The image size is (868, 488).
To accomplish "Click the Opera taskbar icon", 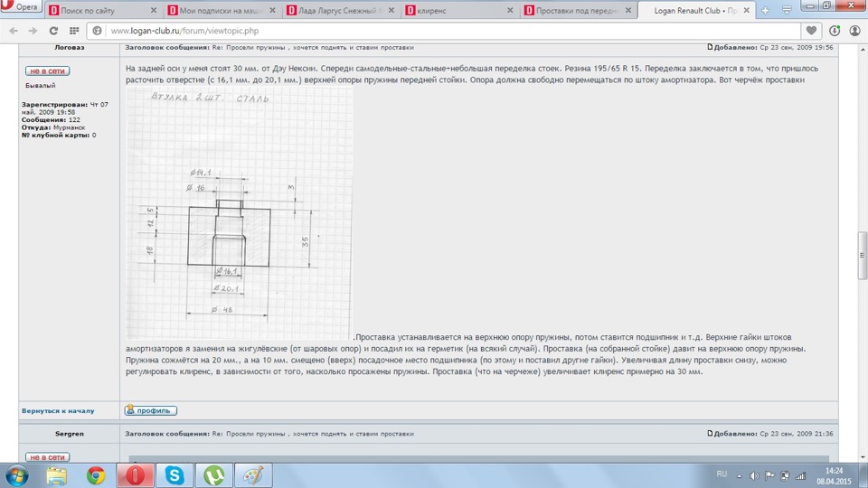I will [x=135, y=475].
